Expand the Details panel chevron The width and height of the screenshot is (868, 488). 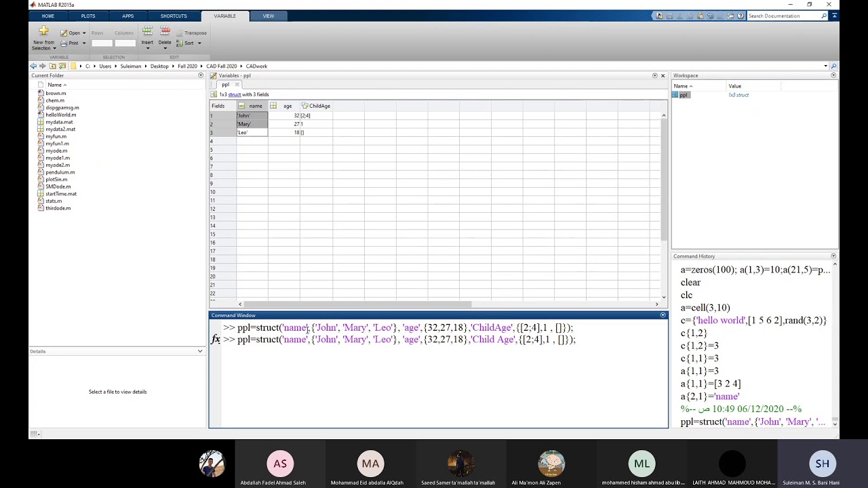pyautogui.click(x=200, y=351)
